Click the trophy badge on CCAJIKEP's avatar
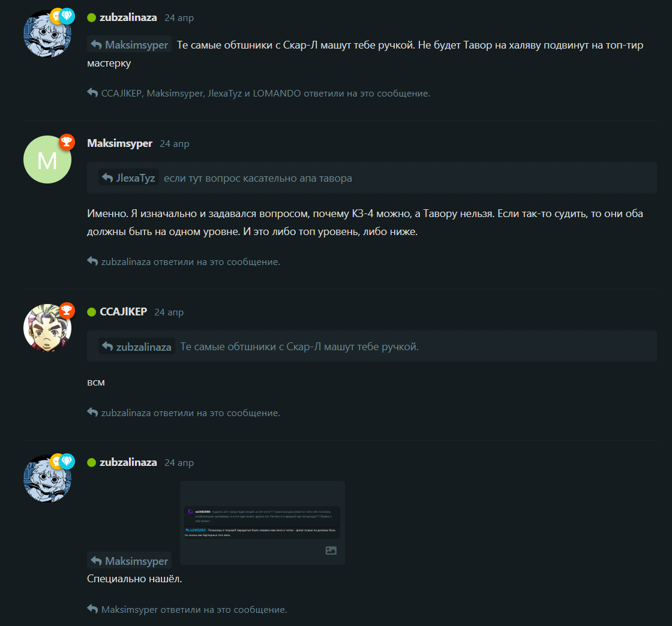The width and height of the screenshot is (672, 626). [x=67, y=310]
